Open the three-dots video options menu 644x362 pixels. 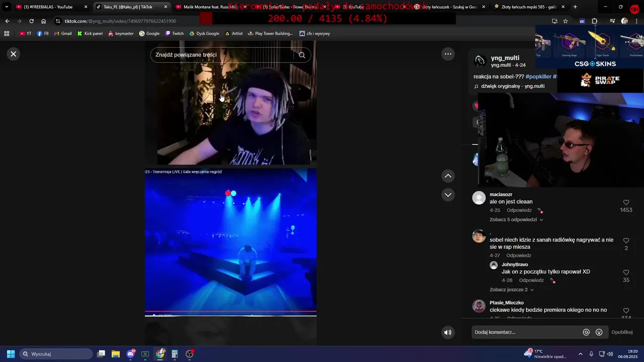coord(448,54)
